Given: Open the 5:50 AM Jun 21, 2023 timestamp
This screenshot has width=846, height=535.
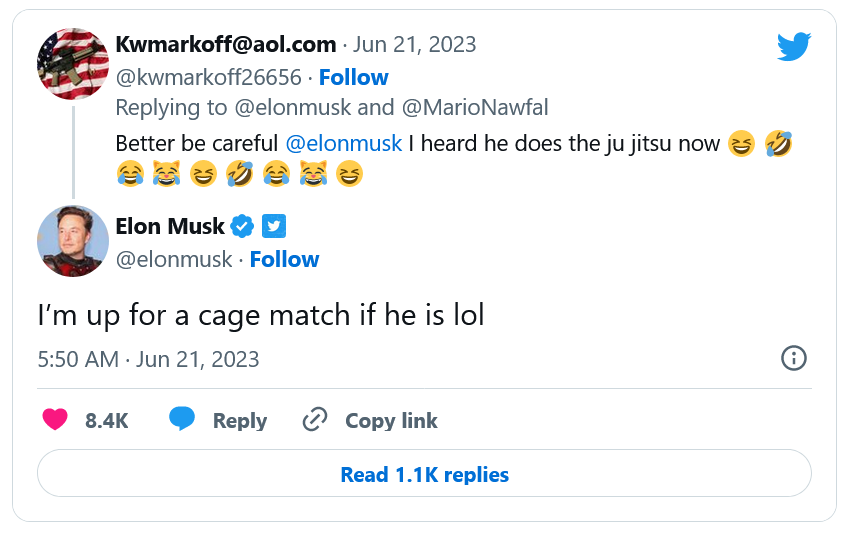Looking at the screenshot, I should [x=148, y=359].
